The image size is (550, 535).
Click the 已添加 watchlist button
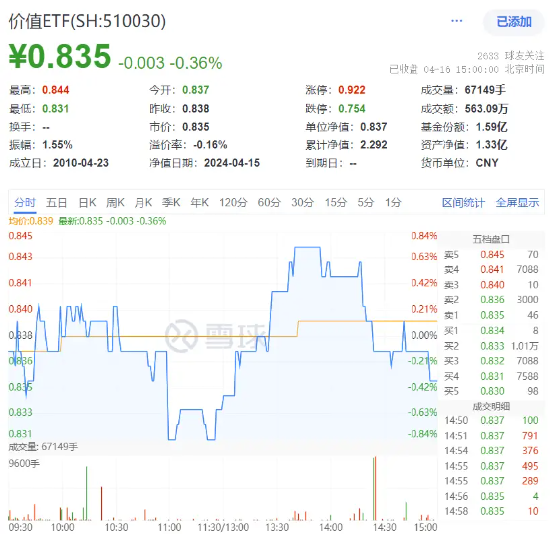coord(514,22)
